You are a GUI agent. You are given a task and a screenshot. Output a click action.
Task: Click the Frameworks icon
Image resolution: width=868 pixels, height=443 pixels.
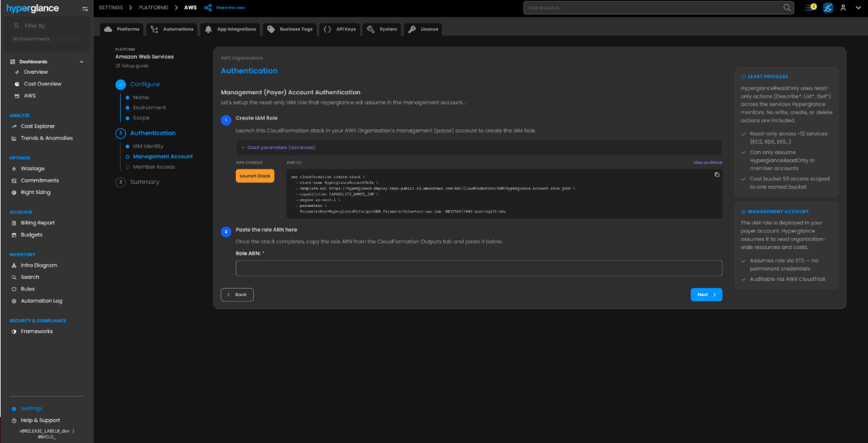[x=13, y=332]
